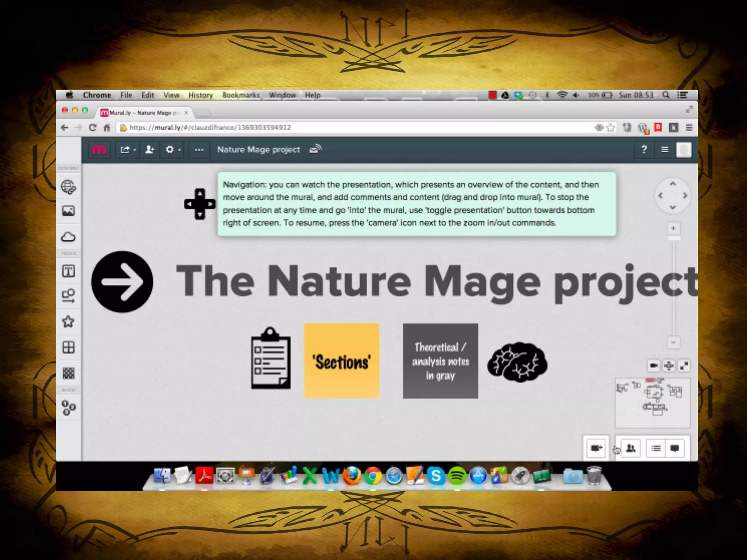The height and width of the screenshot is (560, 747).
Task: Click the mural minimap thumbnail
Action: [653, 403]
